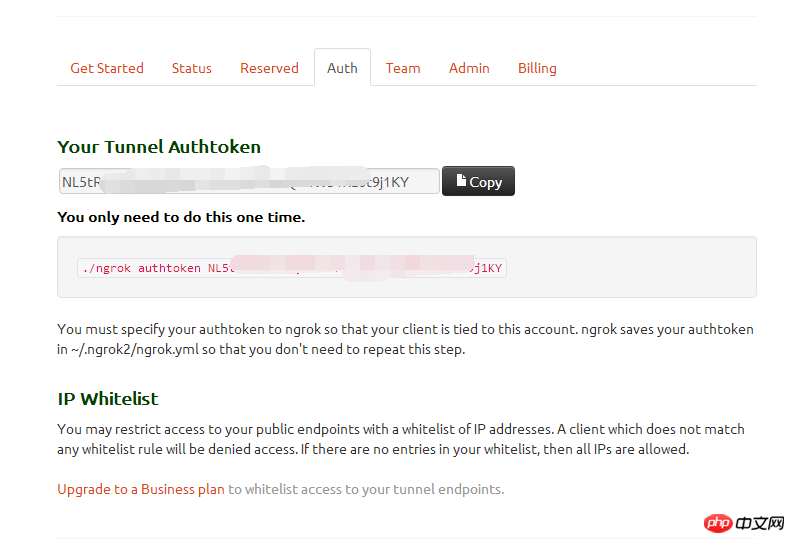
Task: Click the Copy button for authtoken
Action: 478,181
